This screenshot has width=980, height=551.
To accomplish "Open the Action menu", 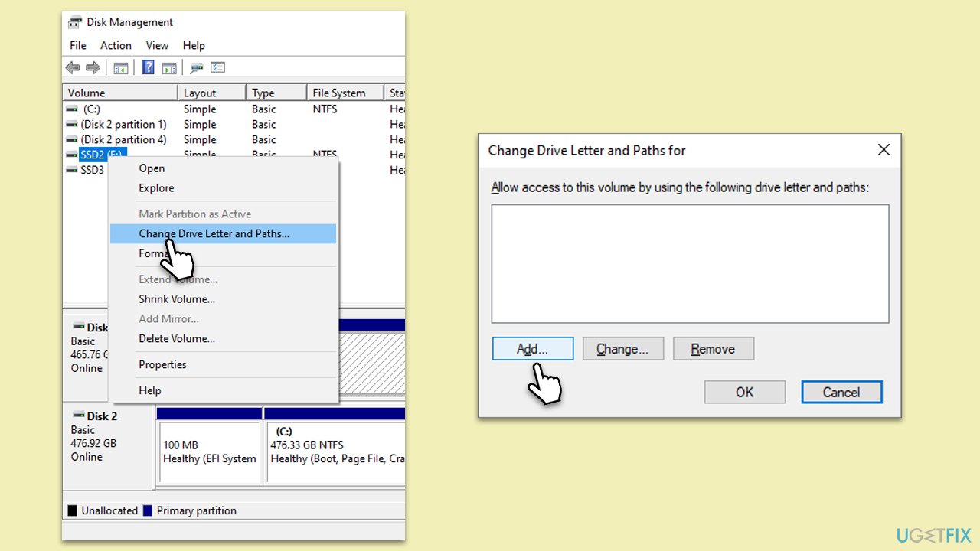I will (x=116, y=46).
